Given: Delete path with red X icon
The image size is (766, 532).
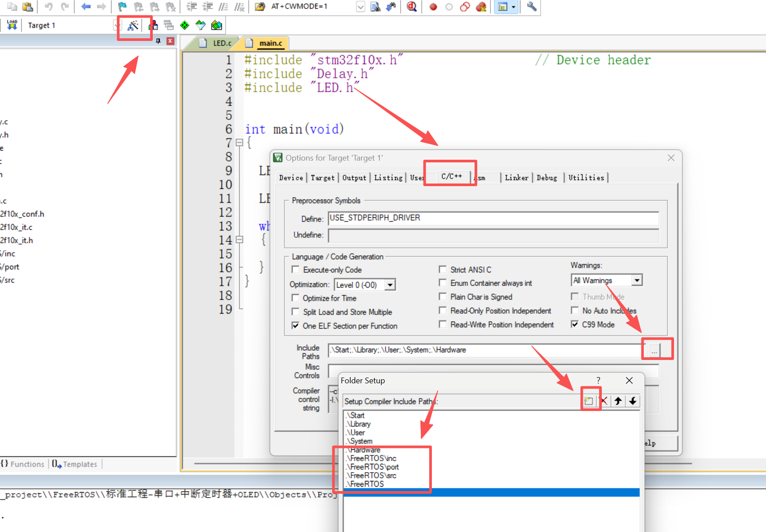Looking at the screenshot, I should 604,401.
